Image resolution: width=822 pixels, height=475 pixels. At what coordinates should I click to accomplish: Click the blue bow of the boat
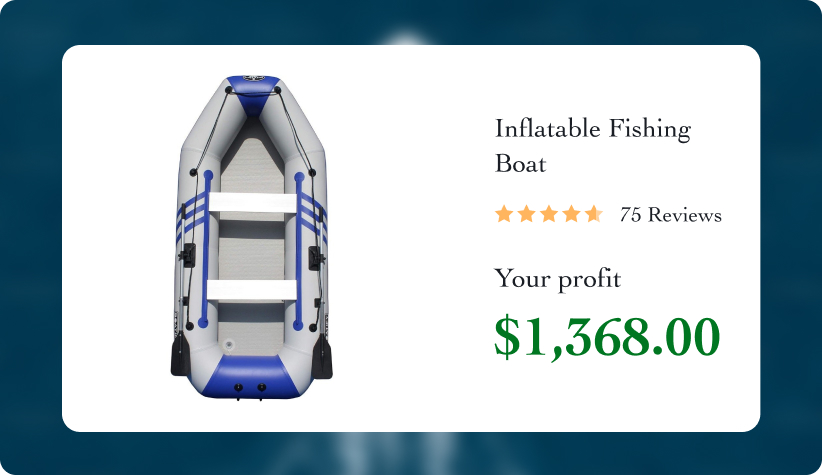point(252,88)
